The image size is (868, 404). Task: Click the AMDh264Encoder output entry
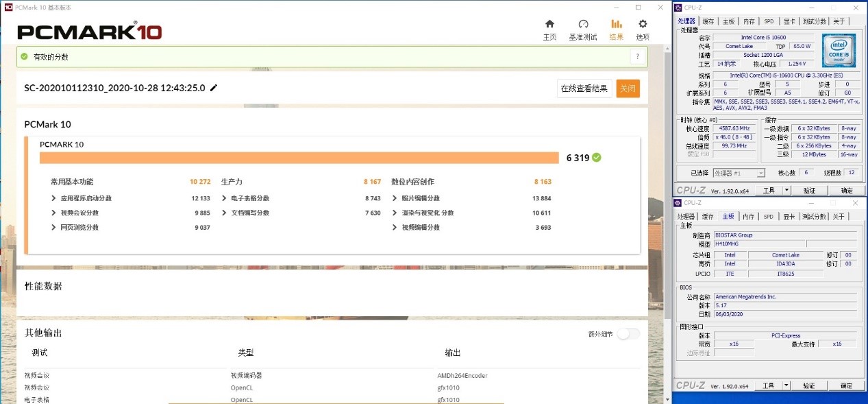point(462,375)
